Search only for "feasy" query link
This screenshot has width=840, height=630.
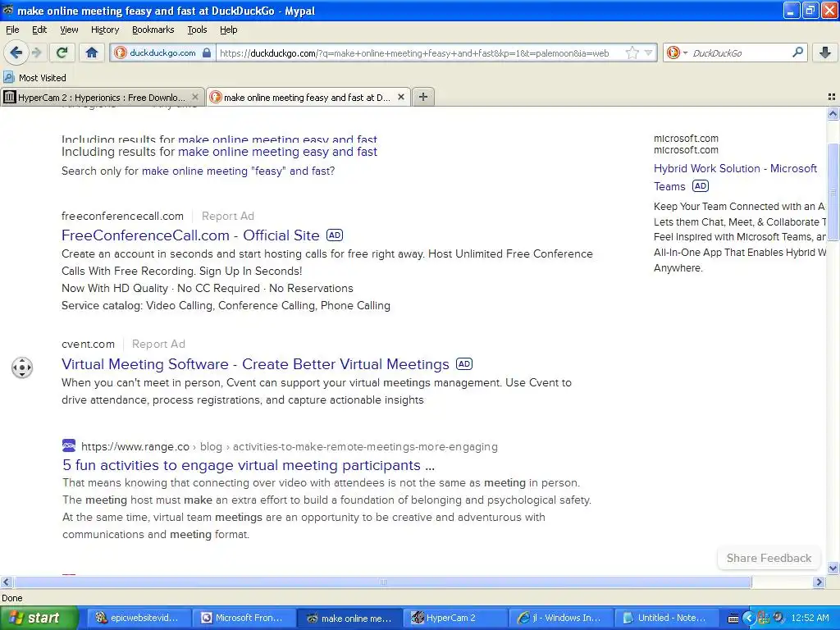tap(239, 171)
